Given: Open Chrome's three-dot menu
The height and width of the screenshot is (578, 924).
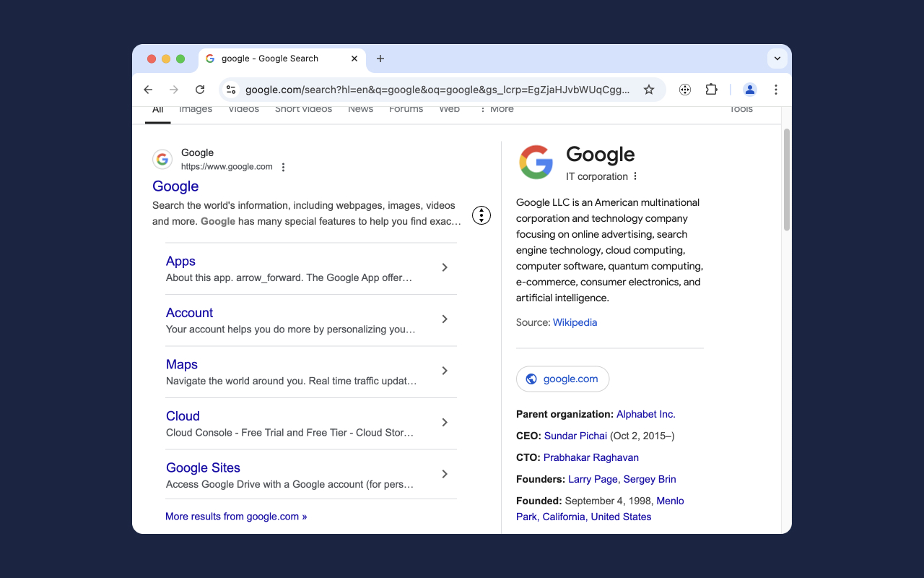Looking at the screenshot, I should pos(776,89).
